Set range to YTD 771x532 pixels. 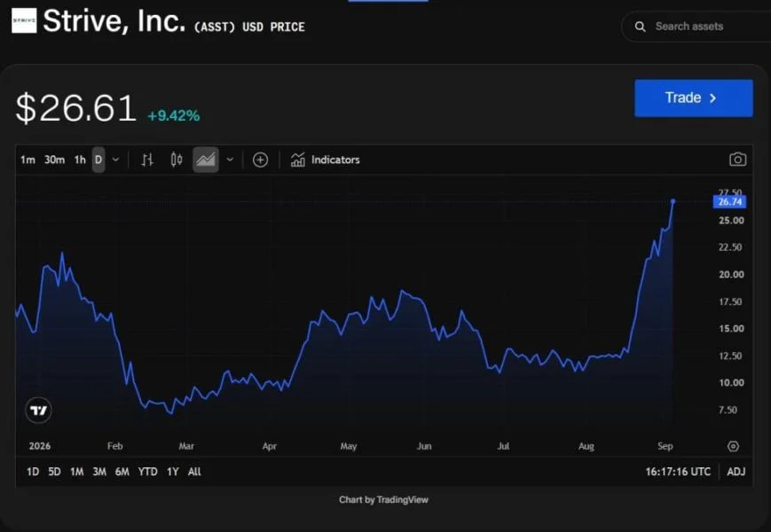(147, 472)
